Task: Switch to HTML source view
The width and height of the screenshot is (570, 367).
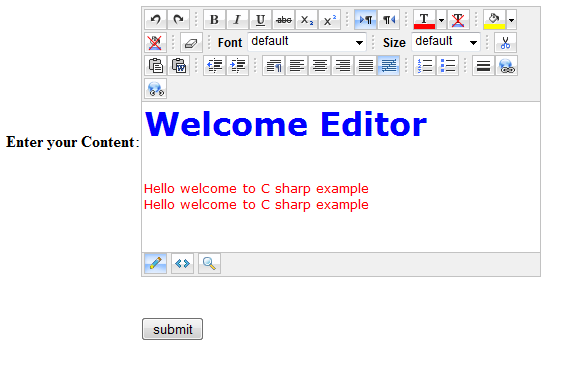Action: (182, 263)
